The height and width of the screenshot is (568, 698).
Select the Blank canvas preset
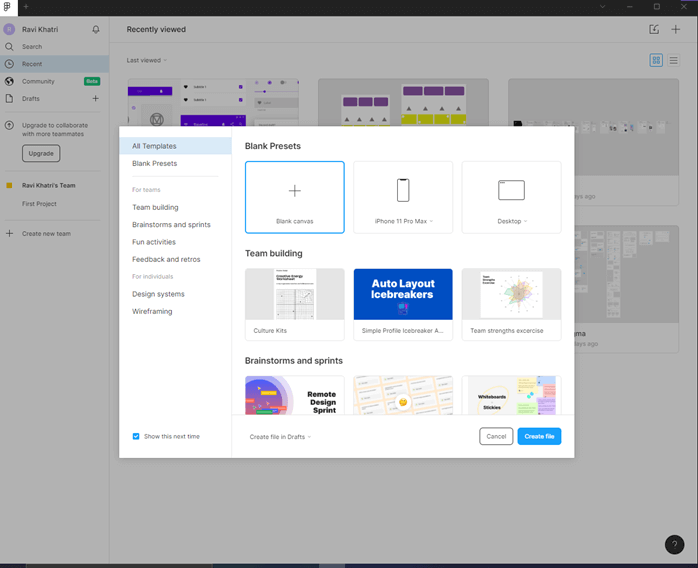tap(295, 197)
